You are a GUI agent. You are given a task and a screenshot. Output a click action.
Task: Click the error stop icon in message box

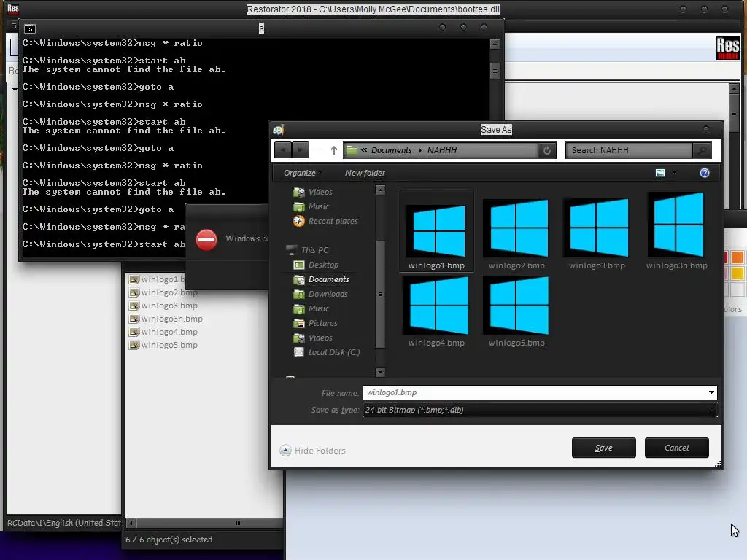(206, 239)
